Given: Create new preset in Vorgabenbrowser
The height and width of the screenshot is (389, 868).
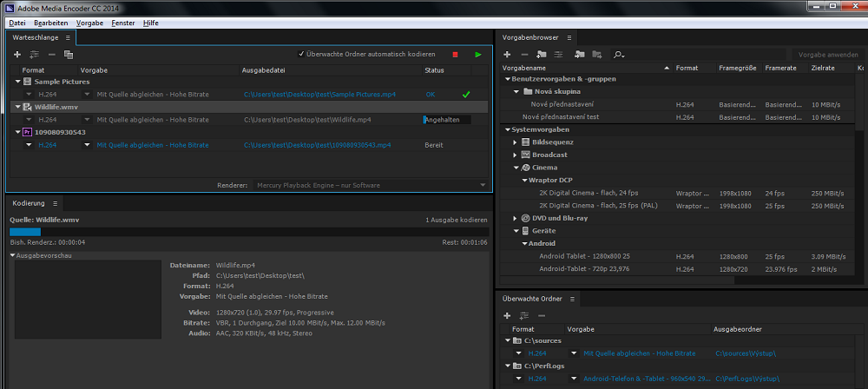Looking at the screenshot, I should click(x=507, y=55).
